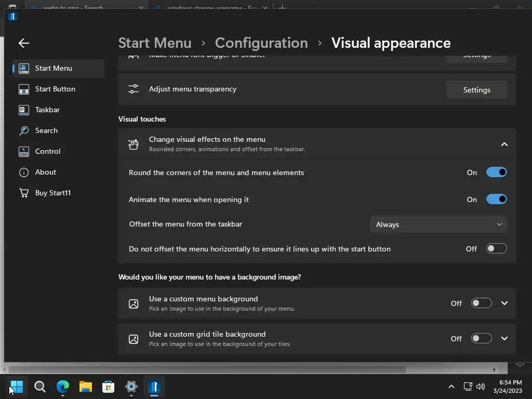Viewport: 532px width, 399px height.
Task: Open the Start Button sidebar section
Action: [58, 89]
